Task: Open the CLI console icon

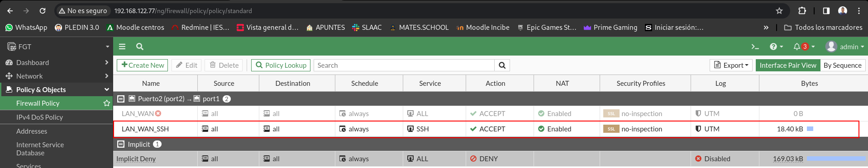Action: coord(755,47)
